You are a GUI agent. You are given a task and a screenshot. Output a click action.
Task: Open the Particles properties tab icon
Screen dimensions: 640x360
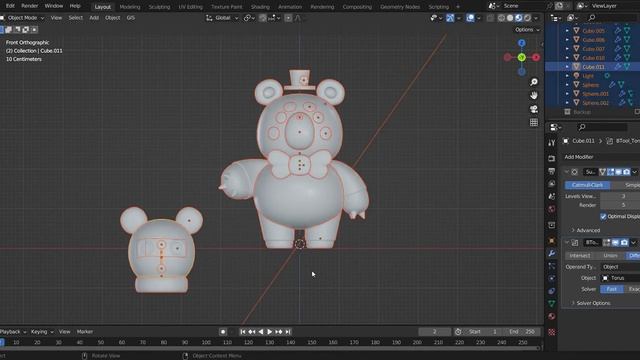point(551,266)
